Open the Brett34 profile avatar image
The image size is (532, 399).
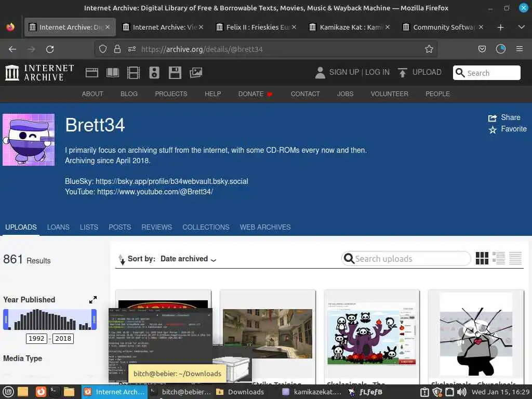click(29, 140)
